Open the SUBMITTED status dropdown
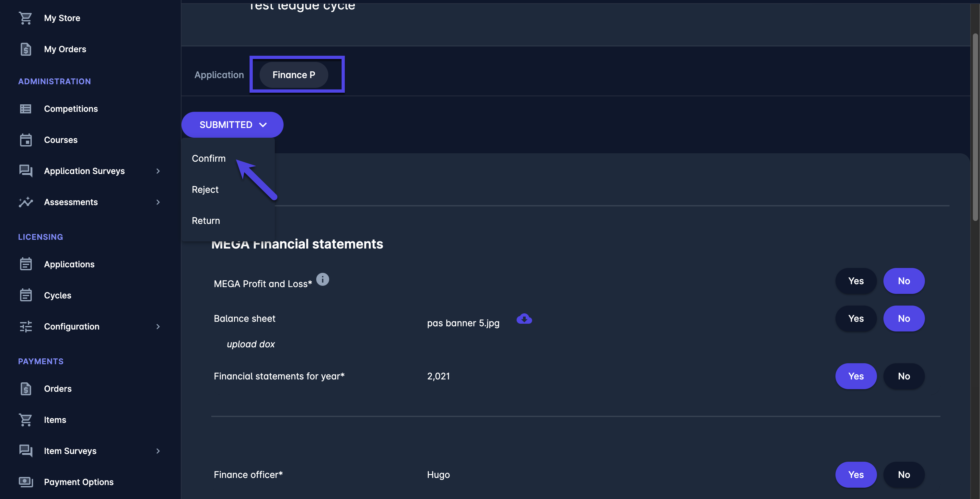 tap(232, 125)
